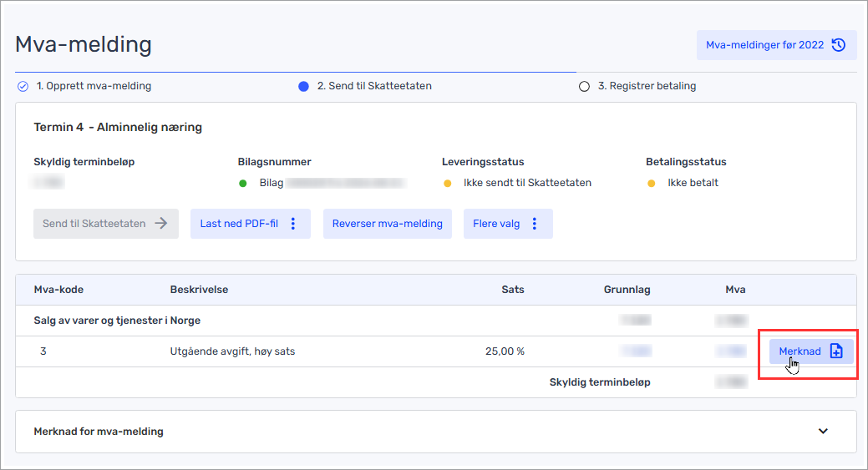This screenshot has height=470, width=868.
Task: Click Reverser mva-melding
Action: [388, 224]
